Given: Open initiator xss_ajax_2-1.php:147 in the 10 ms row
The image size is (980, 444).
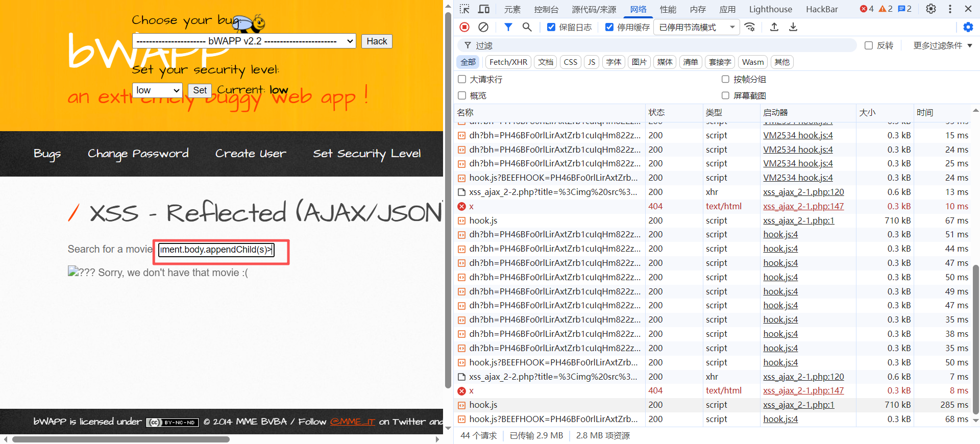Looking at the screenshot, I should click(x=803, y=206).
